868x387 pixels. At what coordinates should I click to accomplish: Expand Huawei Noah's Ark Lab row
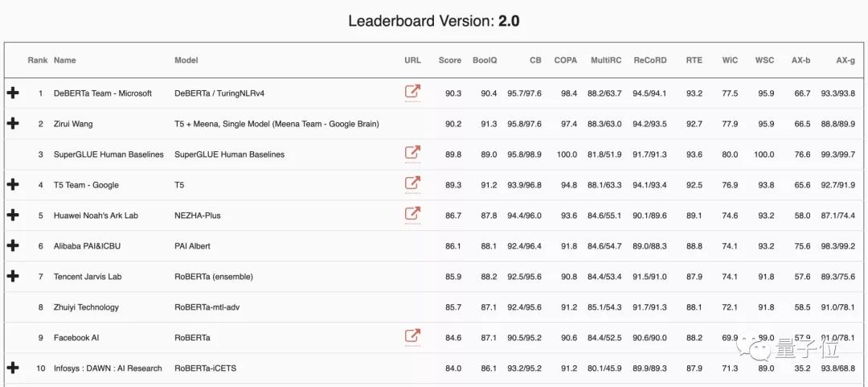pos(13,215)
